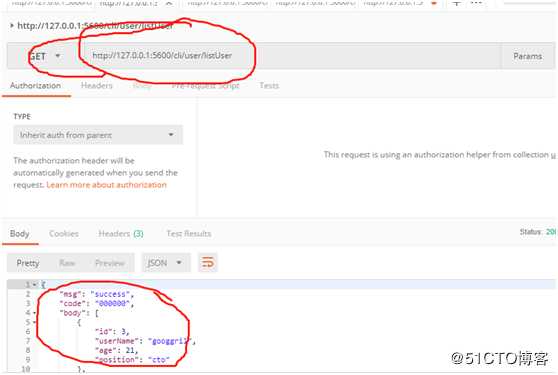Collapse the object fold arrow at line 5
The width and height of the screenshot is (558, 375).
coord(35,322)
